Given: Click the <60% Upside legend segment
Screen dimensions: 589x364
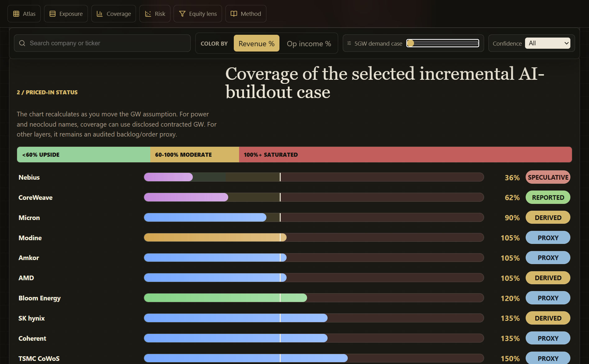Looking at the screenshot, I should (x=84, y=155).
